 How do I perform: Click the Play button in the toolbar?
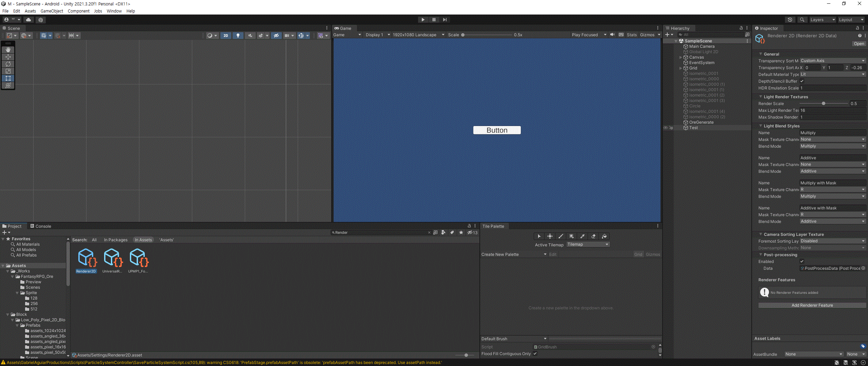pos(423,20)
